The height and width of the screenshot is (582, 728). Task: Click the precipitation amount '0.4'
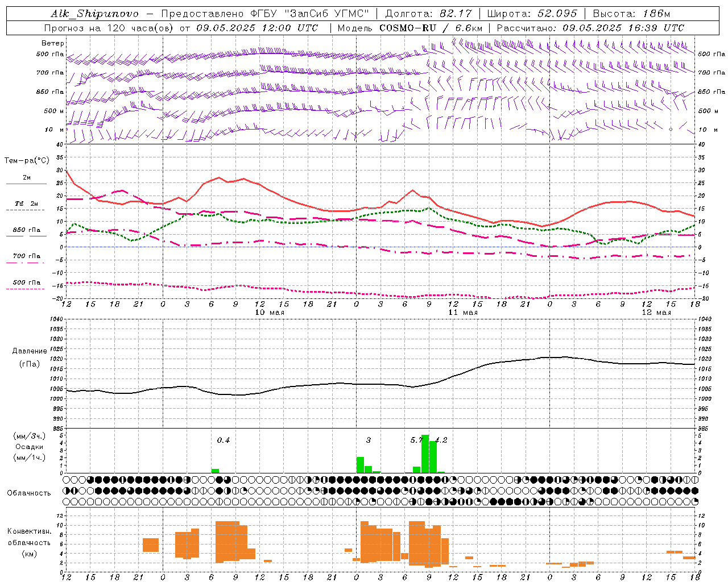[x=224, y=440]
